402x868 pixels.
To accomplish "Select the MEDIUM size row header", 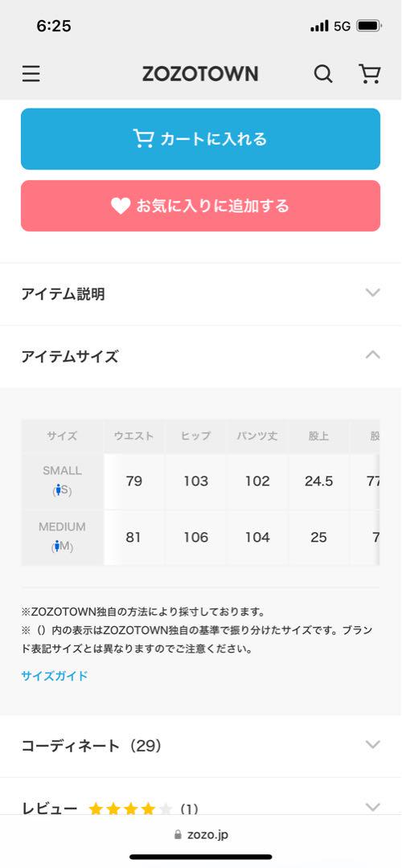I will tap(63, 538).
